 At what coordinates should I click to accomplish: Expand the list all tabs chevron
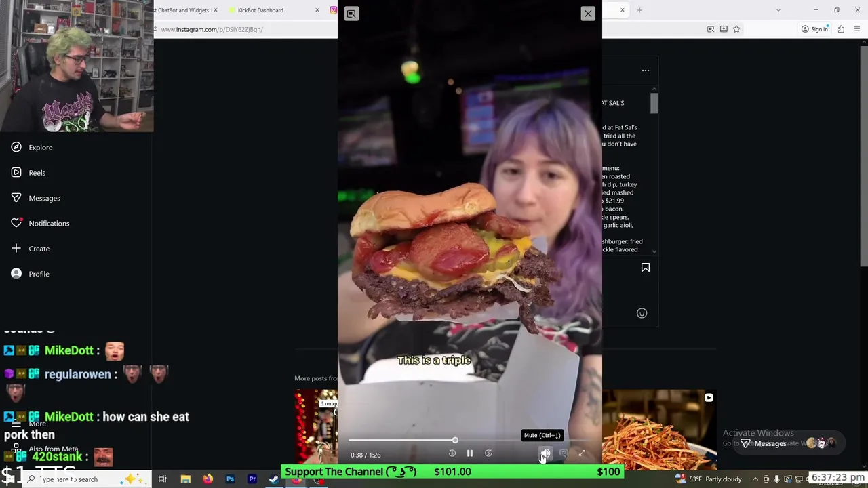[778, 10]
